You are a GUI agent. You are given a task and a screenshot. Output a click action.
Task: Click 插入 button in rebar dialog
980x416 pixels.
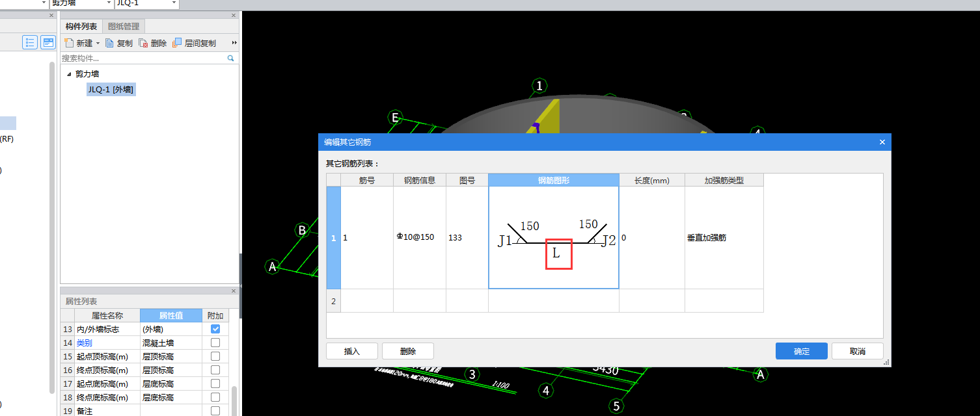[x=352, y=351]
